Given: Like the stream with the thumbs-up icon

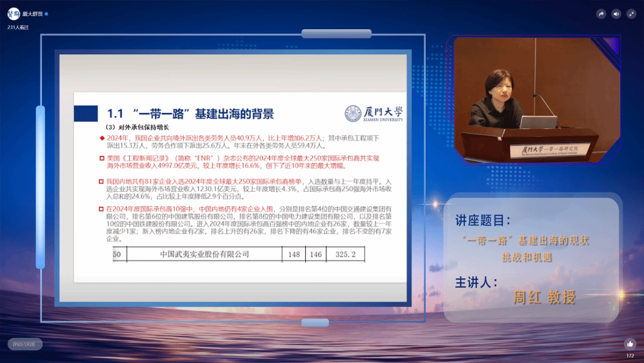Looking at the screenshot, I should pos(630,344).
